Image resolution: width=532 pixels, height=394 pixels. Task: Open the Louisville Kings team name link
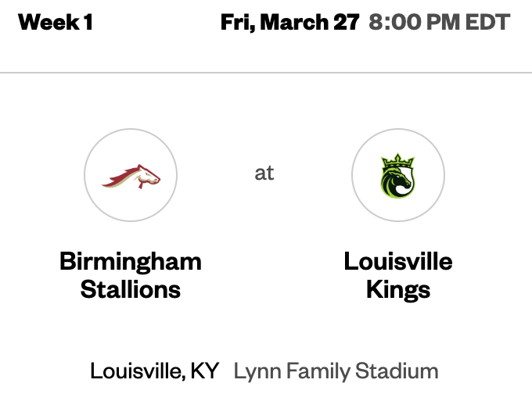(398, 275)
